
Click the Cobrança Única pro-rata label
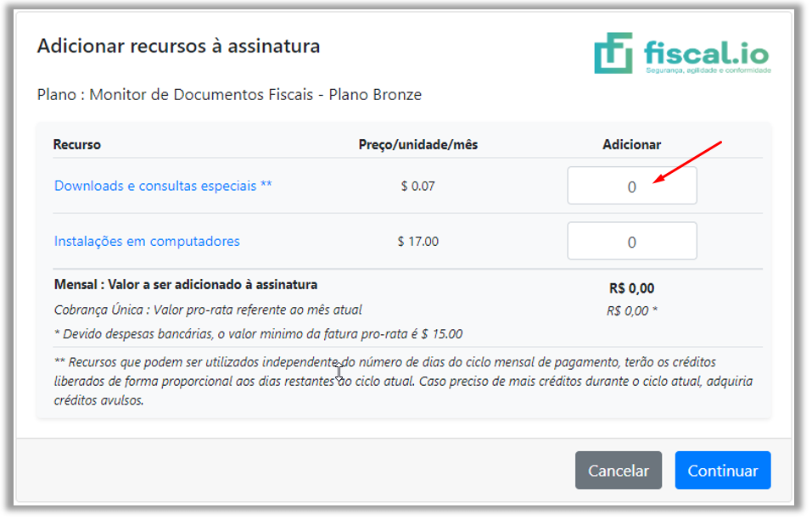point(207,310)
